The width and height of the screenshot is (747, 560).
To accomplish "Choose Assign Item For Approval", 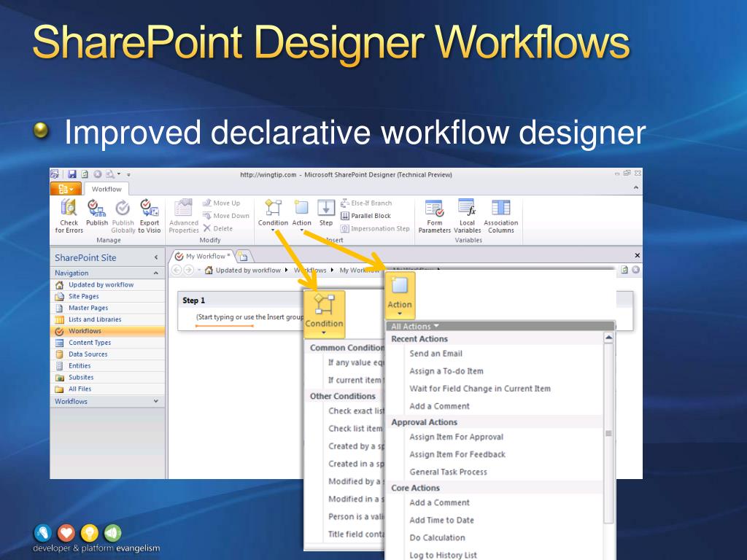I will [457, 437].
